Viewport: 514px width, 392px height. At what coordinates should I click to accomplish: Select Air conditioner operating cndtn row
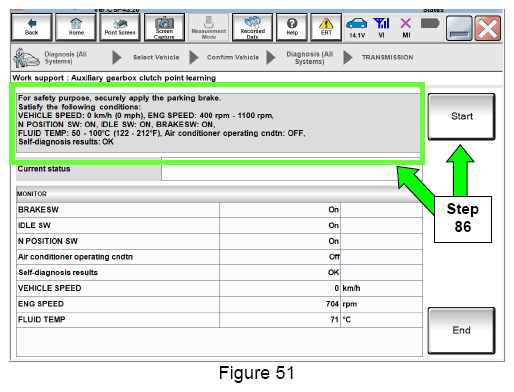tap(219, 257)
